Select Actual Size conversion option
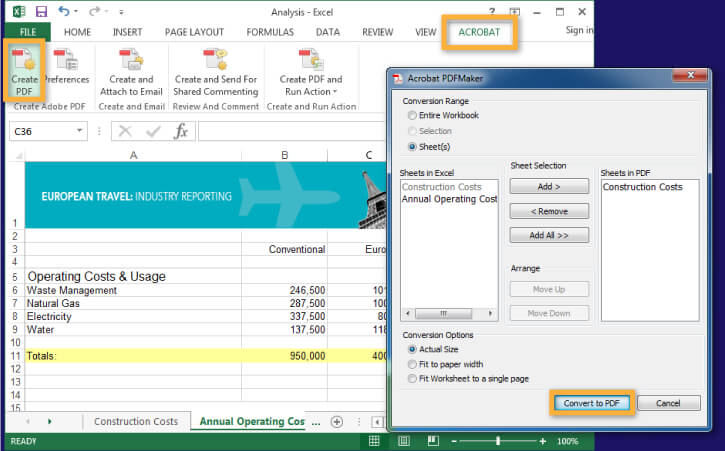This screenshot has width=725, height=451. [x=412, y=349]
